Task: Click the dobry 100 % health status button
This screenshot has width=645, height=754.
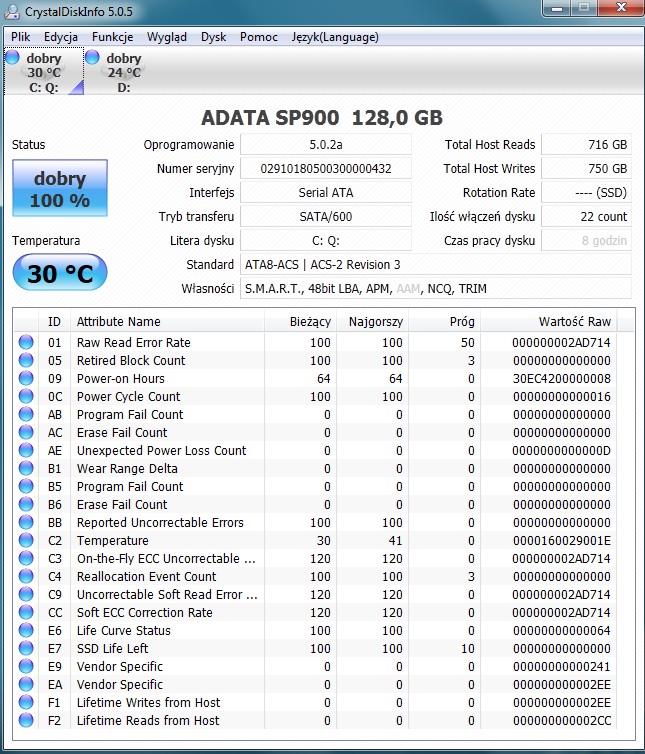Action: (x=60, y=188)
